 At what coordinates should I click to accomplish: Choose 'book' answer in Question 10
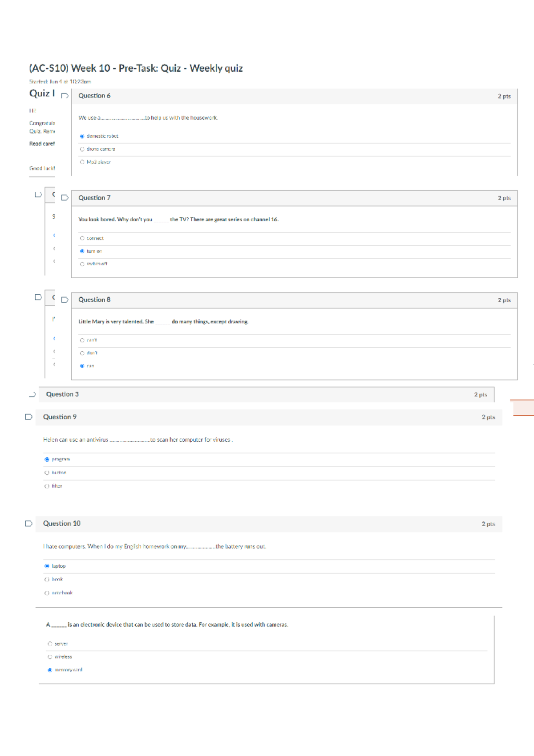click(x=47, y=579)
